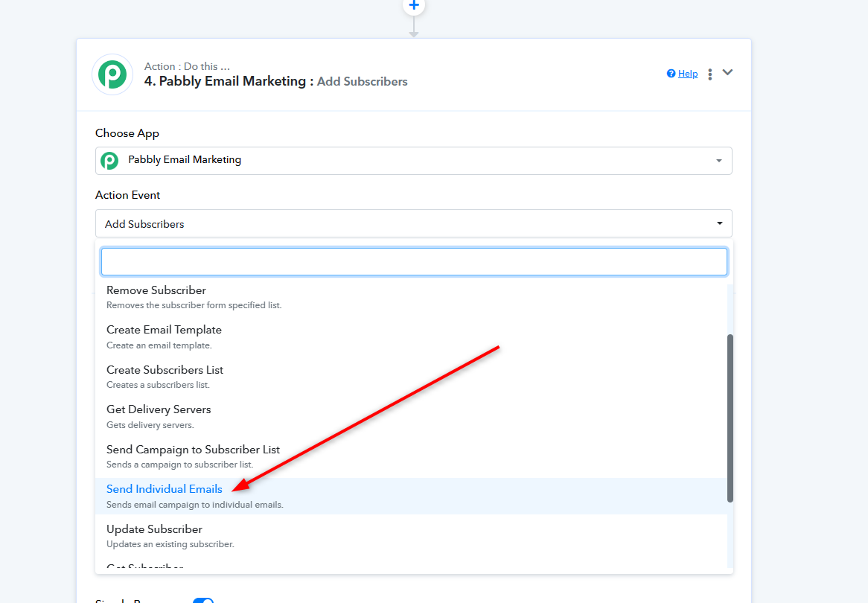Select Get Delivery Servers option
This screenshot has width=868, height=603.
pyautogui.click(x=411, y=416)
